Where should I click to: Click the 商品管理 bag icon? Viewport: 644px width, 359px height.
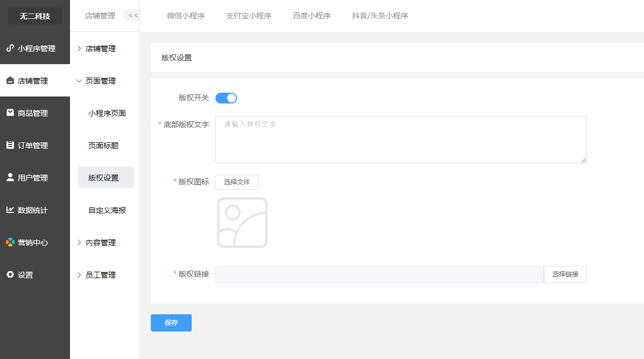[10, 113]
